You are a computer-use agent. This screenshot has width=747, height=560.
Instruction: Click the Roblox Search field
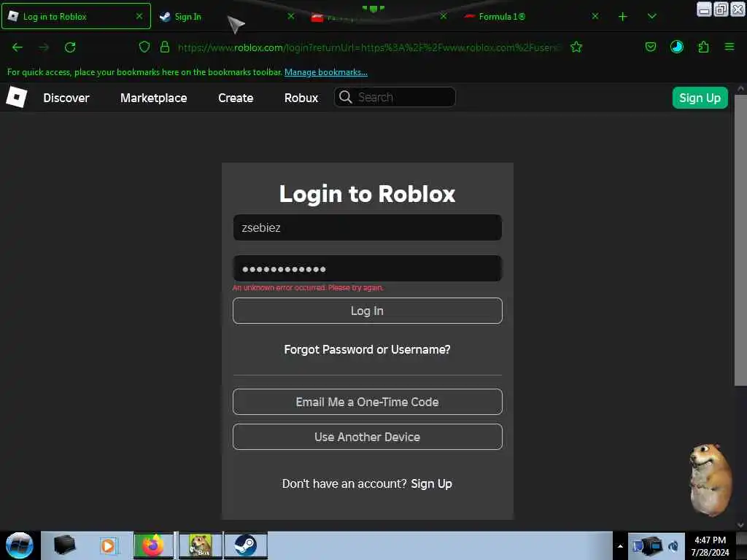coord(395,97)
